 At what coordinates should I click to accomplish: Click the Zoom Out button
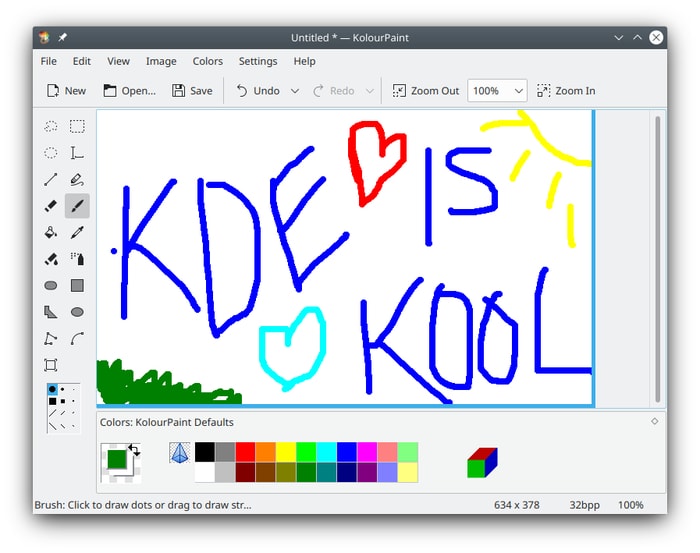point(425,91)
